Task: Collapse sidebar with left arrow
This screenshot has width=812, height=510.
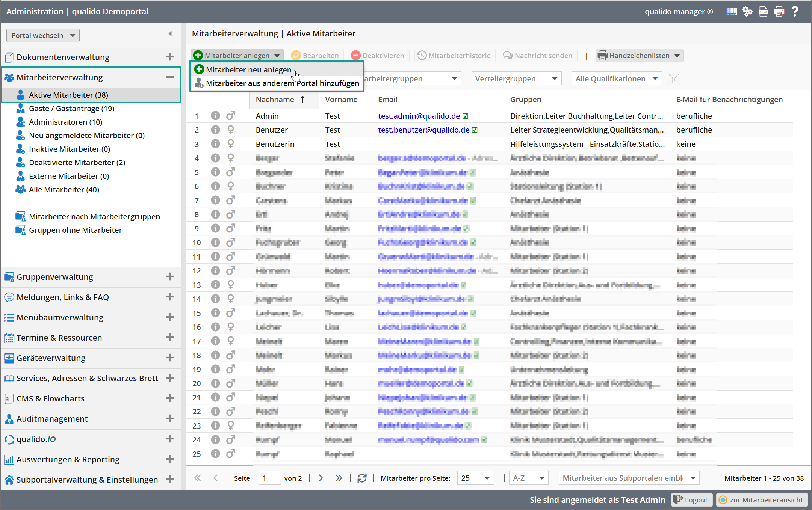Action: pyautogui.click(x=170, y=34)
